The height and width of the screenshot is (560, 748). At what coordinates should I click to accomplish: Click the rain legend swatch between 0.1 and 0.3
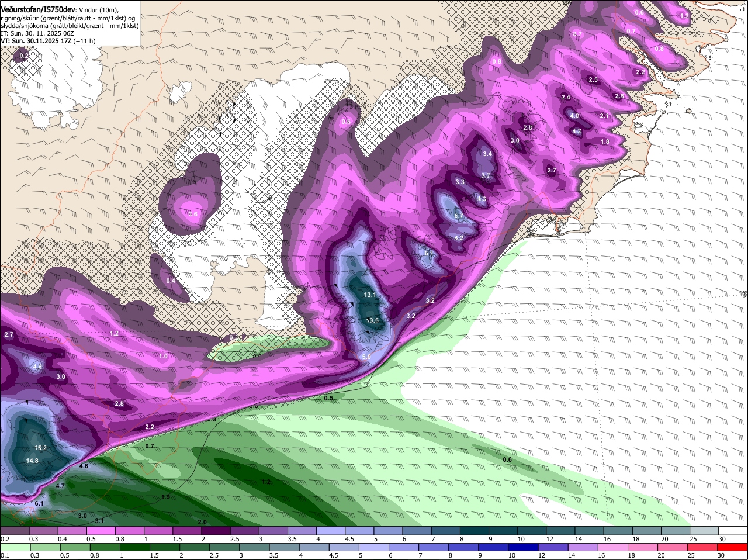click(15, 547)
